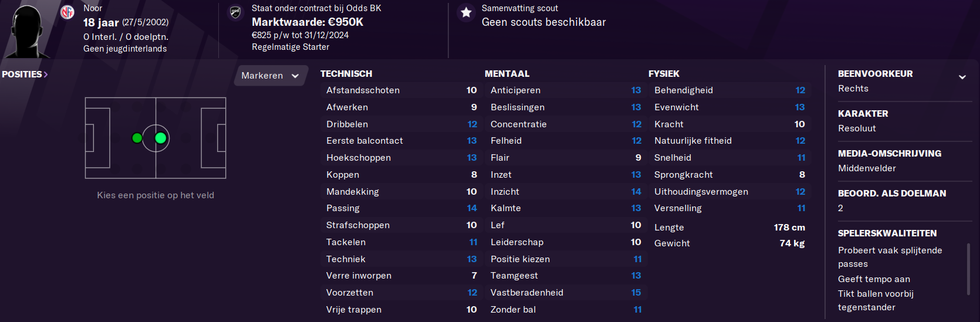
Task: Open the Posities section arrow
Action: tap(45, 74)
